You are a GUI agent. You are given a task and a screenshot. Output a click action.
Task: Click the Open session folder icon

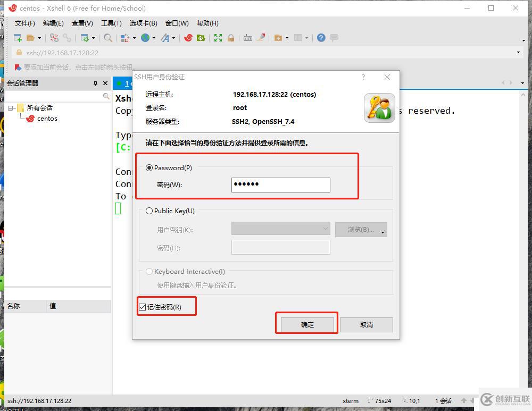click(x=30, y=38)
